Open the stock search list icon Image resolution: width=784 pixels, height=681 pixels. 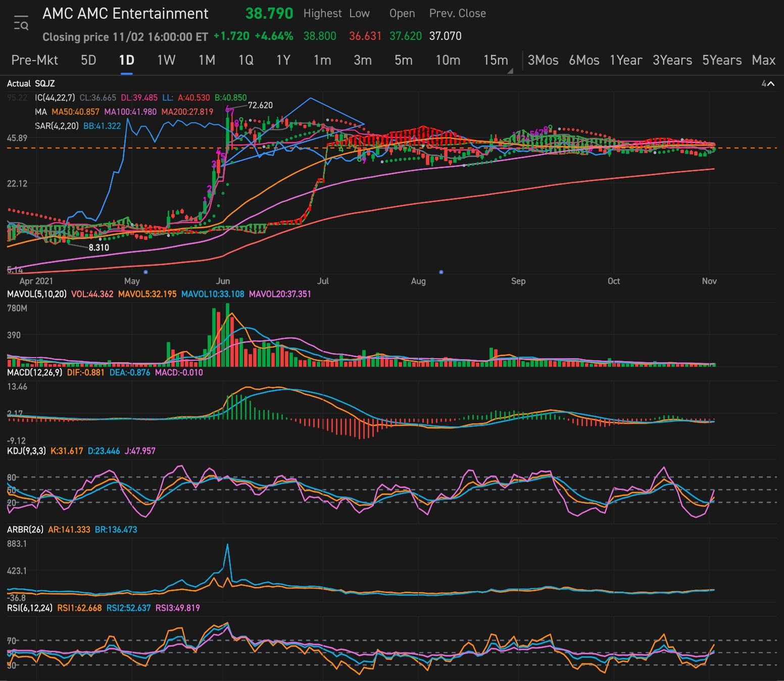(21, 23)
